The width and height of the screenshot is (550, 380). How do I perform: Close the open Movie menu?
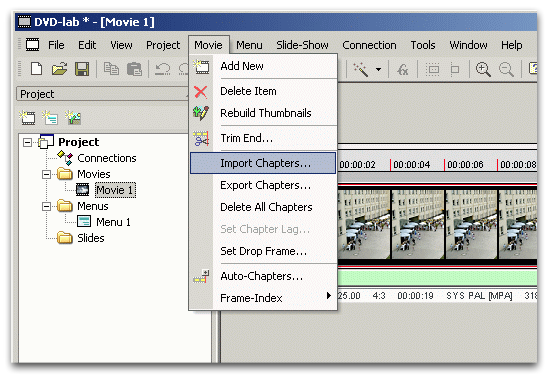pyautogui.click(x=208, y=45)
